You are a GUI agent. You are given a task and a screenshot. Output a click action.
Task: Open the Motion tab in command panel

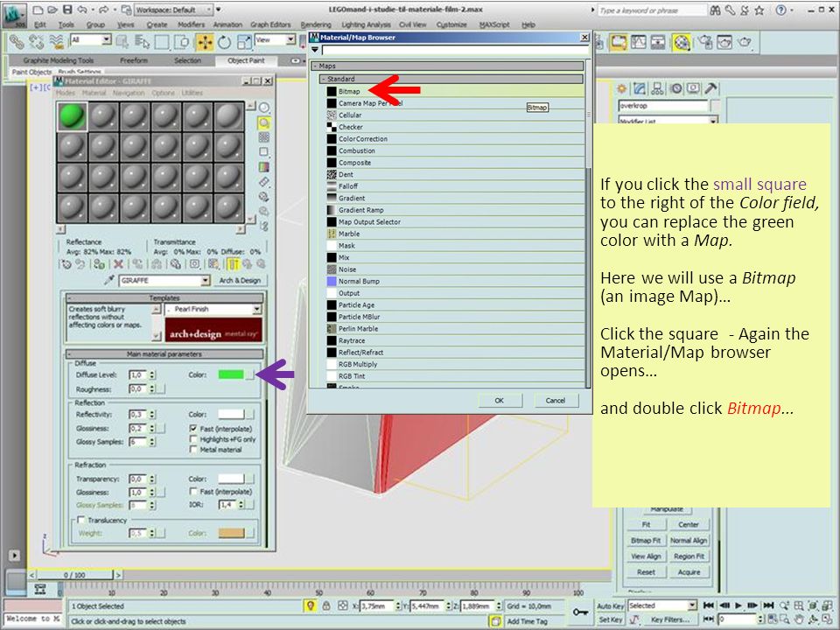[676, 88]
